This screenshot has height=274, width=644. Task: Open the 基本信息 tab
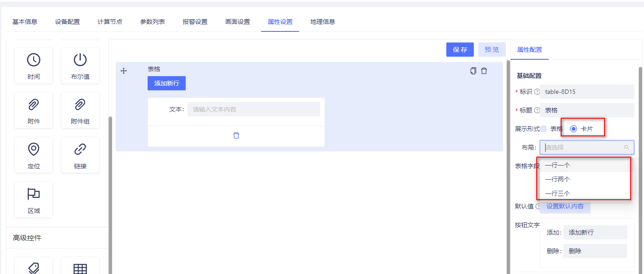click(25, 22)
